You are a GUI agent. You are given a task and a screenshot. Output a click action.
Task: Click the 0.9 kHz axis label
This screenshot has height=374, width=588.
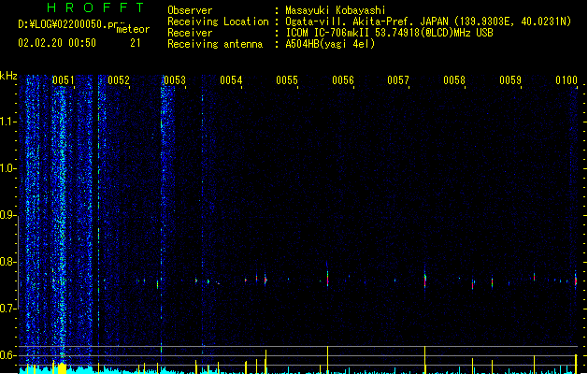7,215
